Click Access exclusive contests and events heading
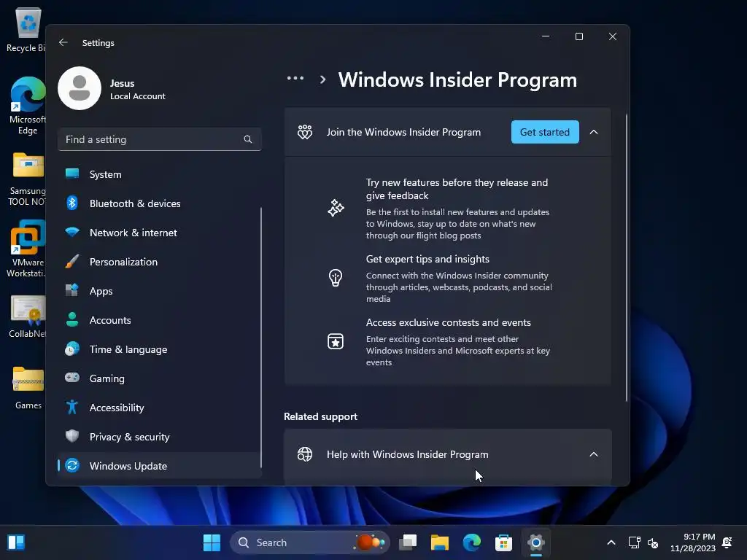This screenshot has height=560, width=747. pyautogui.click(x=449, y=322)
